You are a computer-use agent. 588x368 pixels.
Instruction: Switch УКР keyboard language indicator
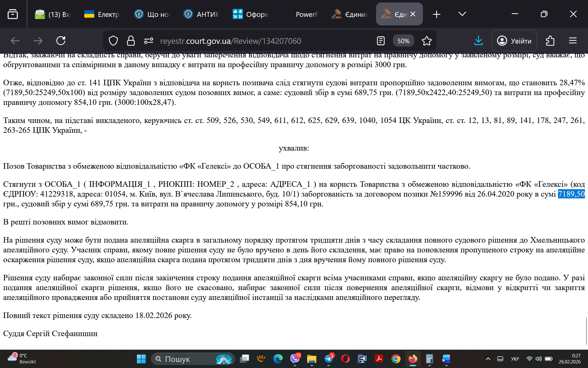515,359
